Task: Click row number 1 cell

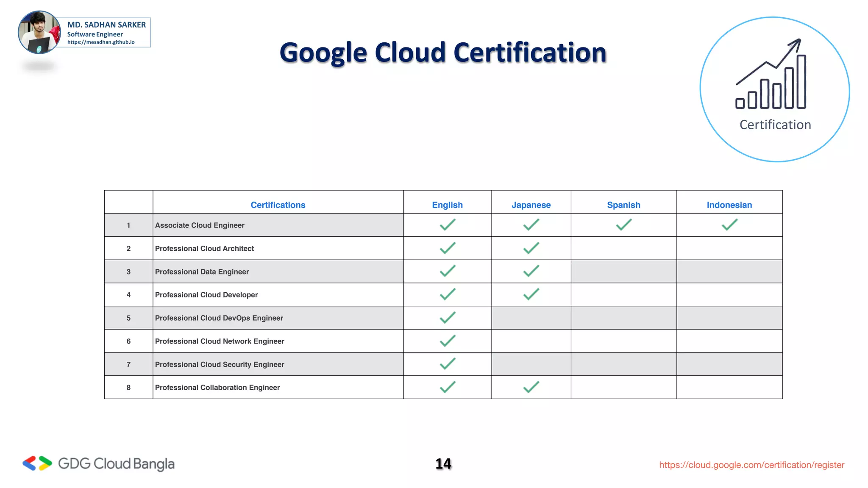Action: pyautogui.click(x=128, y=225)
